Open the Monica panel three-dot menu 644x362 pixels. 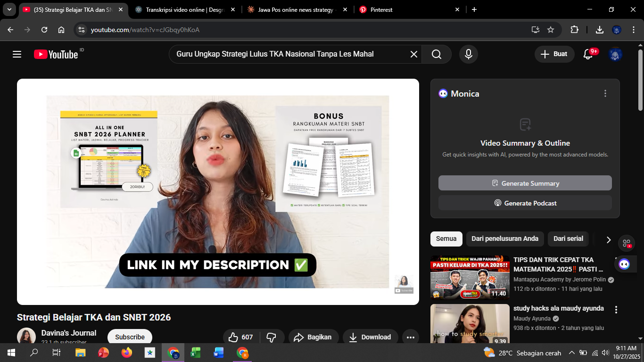[x=605, y=93]
